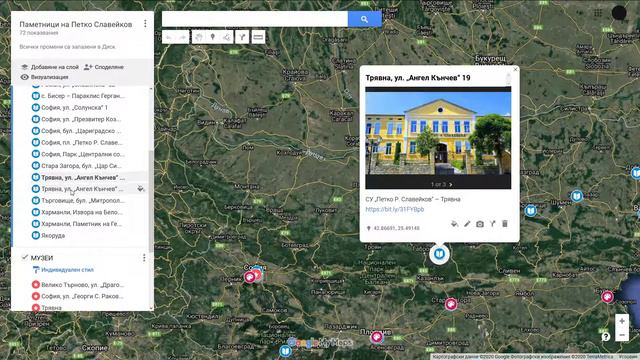Click the Edit pencil icon in popup

tap(467, 224)
